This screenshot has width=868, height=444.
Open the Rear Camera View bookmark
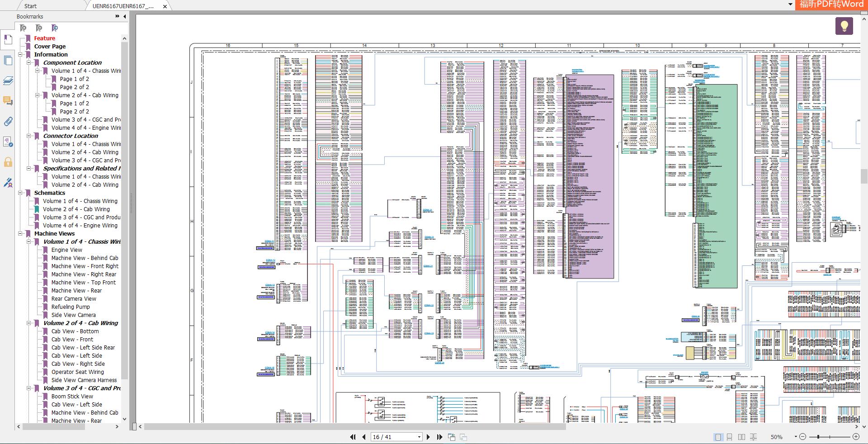[74, 299]
